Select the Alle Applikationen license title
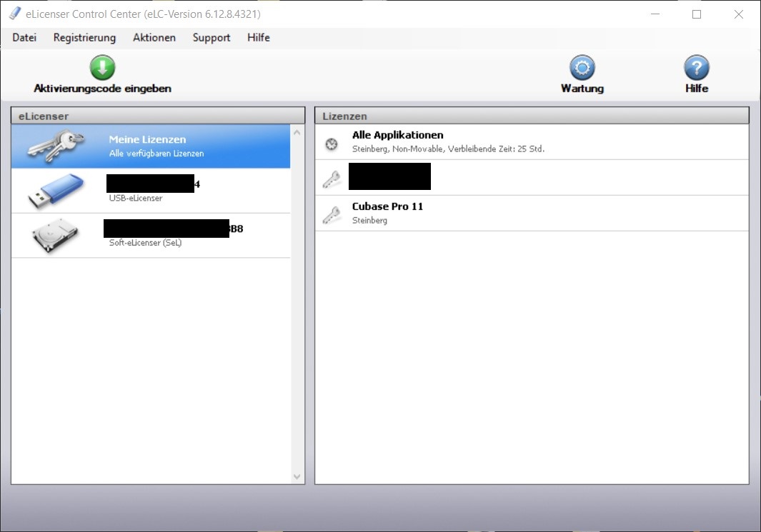The height and width of the screenshot is (532, 761). pos(397,135)
